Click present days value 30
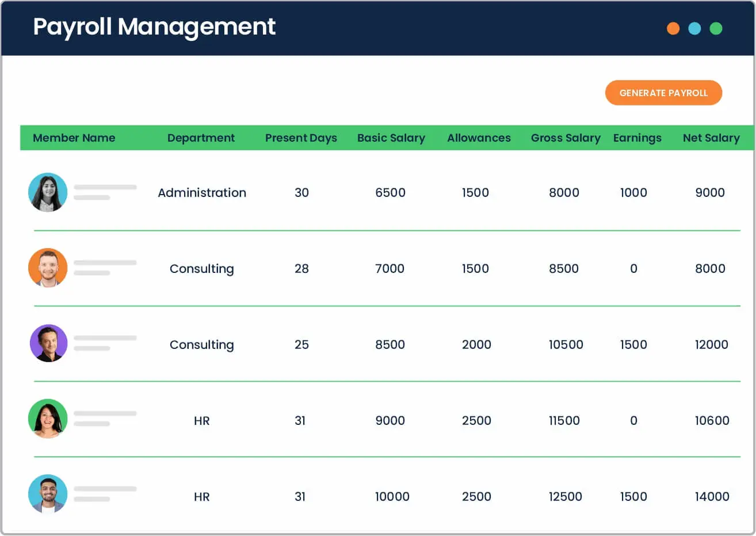The image size is (756, 536). click(301, 193)
